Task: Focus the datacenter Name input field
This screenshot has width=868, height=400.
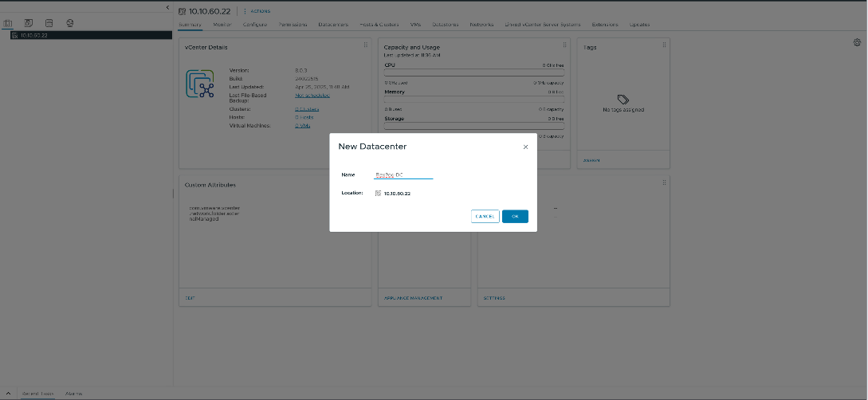Action: [x=403, y=175]
